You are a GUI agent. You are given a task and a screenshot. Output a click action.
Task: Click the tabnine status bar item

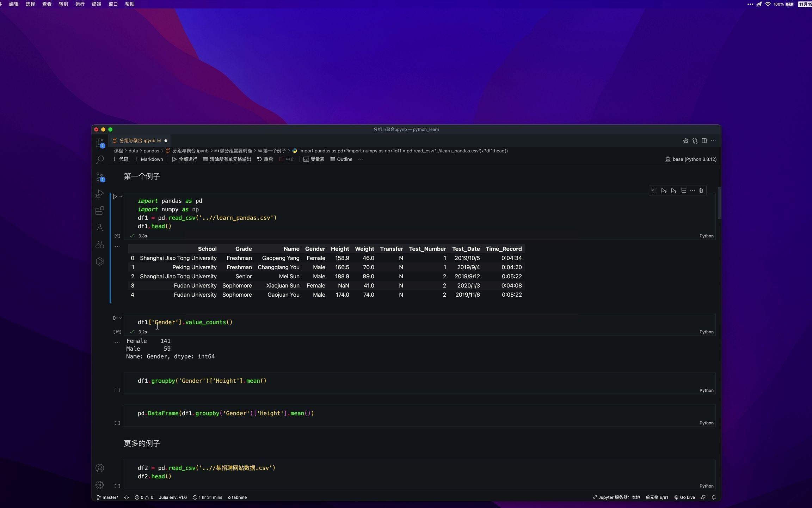click(237, 497)
